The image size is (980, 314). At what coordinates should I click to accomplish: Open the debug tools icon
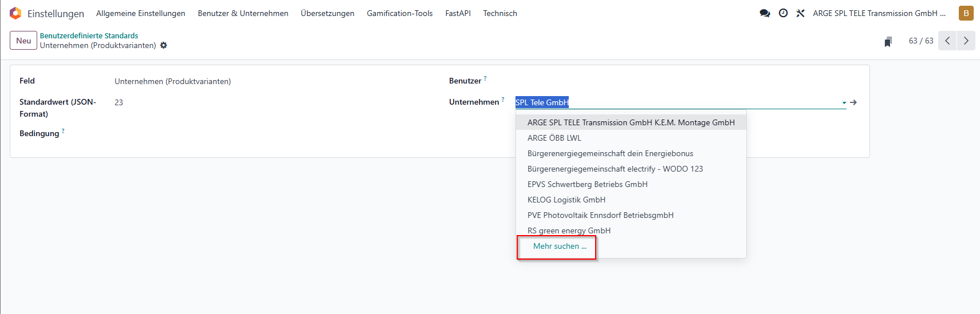click(800, 13)
